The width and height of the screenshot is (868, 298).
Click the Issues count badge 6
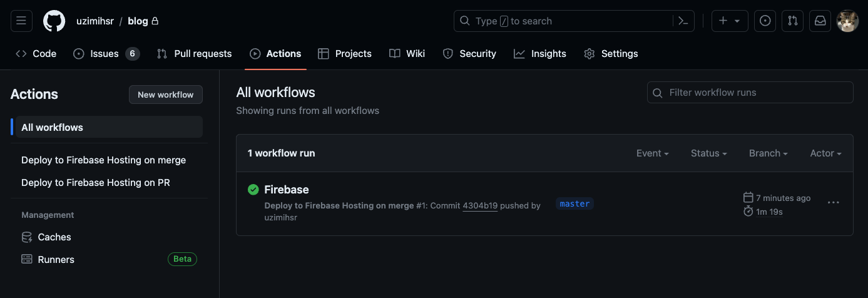tap(132, 54)
